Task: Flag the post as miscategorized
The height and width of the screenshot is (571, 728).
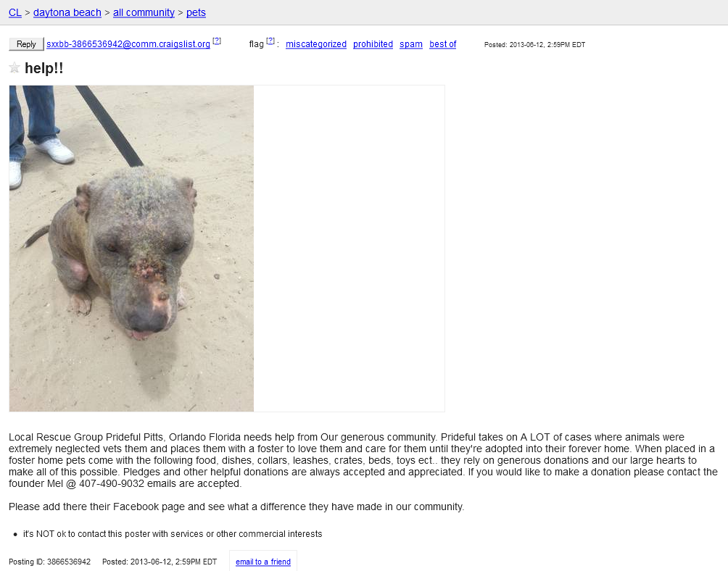Action: click(x=316, y=44)
